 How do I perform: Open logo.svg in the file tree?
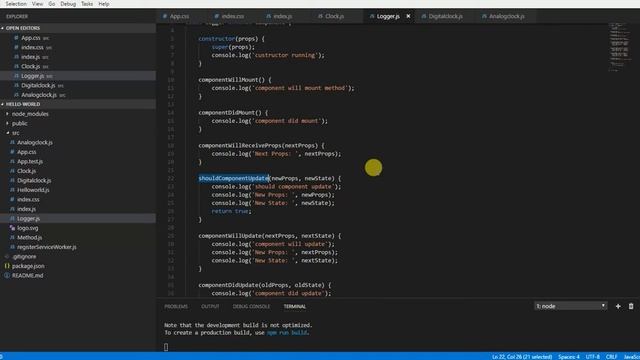28,228
